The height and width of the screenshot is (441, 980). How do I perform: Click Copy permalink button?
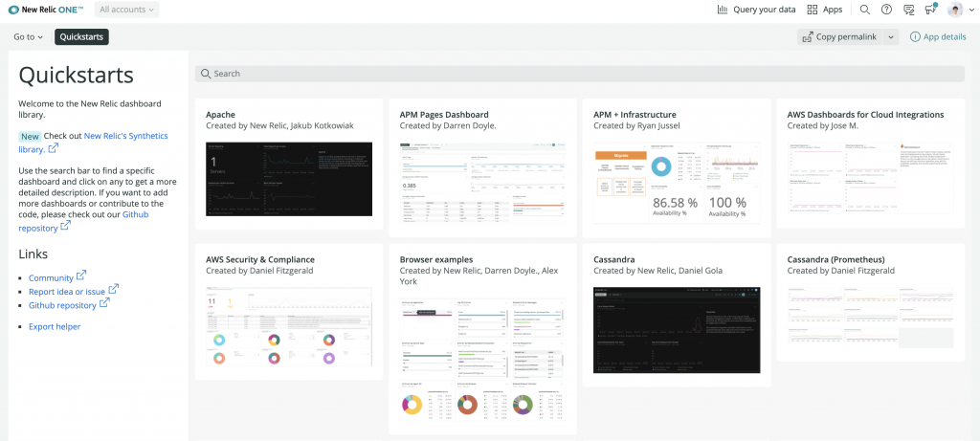coord(840,37)
